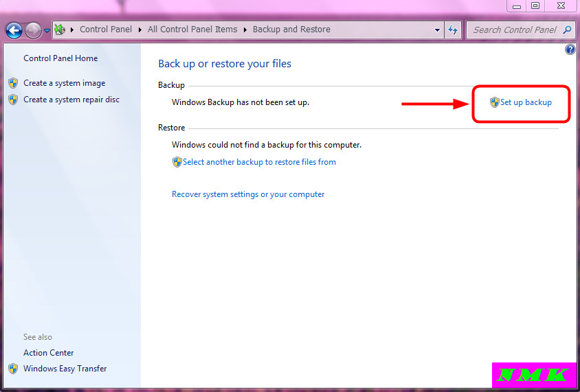This screenshot has width=580, height=392.
Task: Expand the chevron after Control Panel breadcrumb
Action: (140, 30)
